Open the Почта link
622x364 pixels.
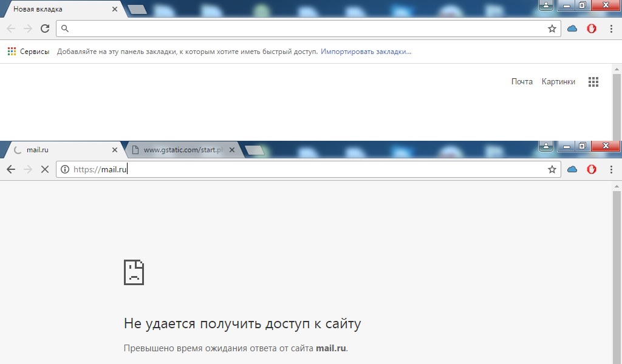(x=521, y=82)
